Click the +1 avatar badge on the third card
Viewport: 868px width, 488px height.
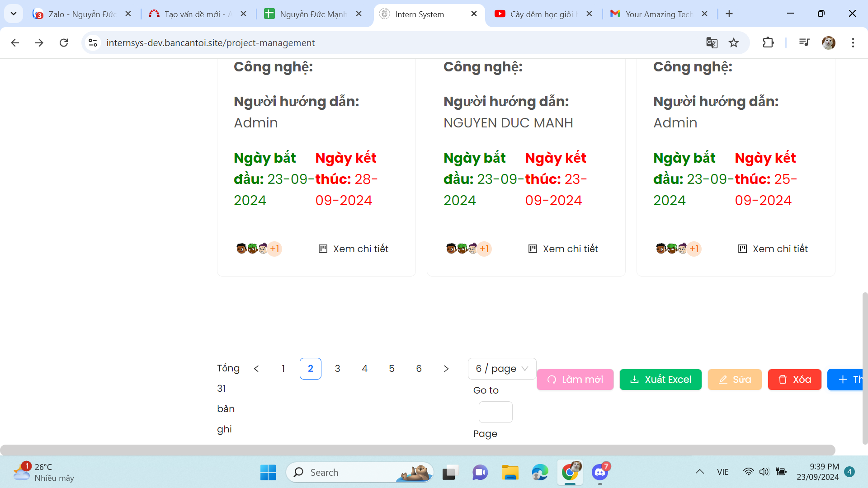(694, 249)
